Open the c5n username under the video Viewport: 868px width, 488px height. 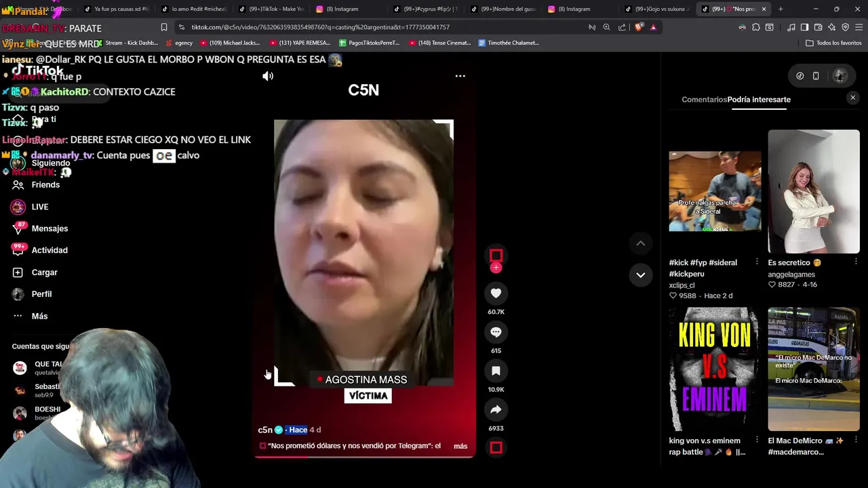pyautogui.click(x=265, y=430)
